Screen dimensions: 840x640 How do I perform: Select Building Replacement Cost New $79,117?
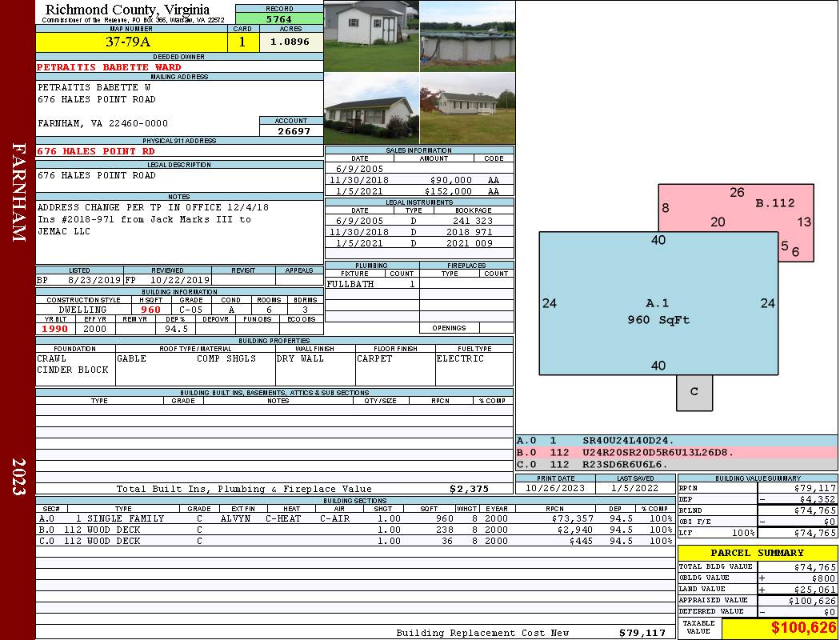pyautogui.click(x=642, y=633)
